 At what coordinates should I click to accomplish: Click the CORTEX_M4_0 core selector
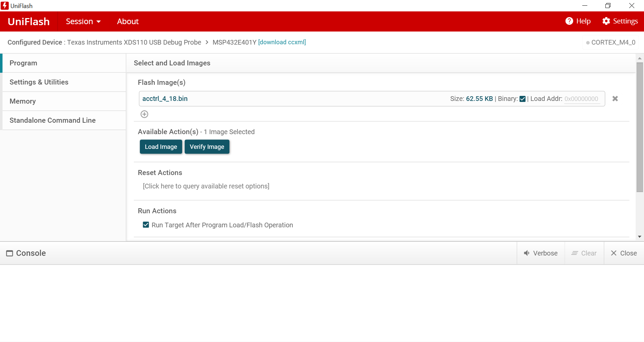pyautogui.click(x=610, y=43)
